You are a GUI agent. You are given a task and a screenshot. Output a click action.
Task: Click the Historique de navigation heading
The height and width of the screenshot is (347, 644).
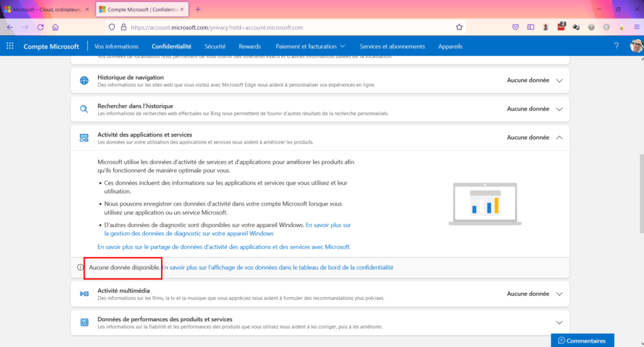[131, 77]
